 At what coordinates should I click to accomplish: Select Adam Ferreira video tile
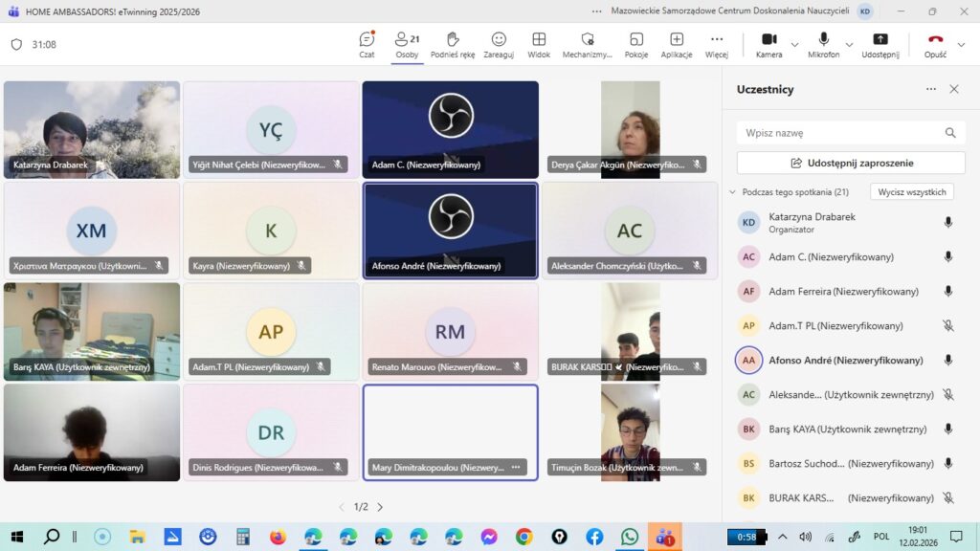tap(92, 432)
